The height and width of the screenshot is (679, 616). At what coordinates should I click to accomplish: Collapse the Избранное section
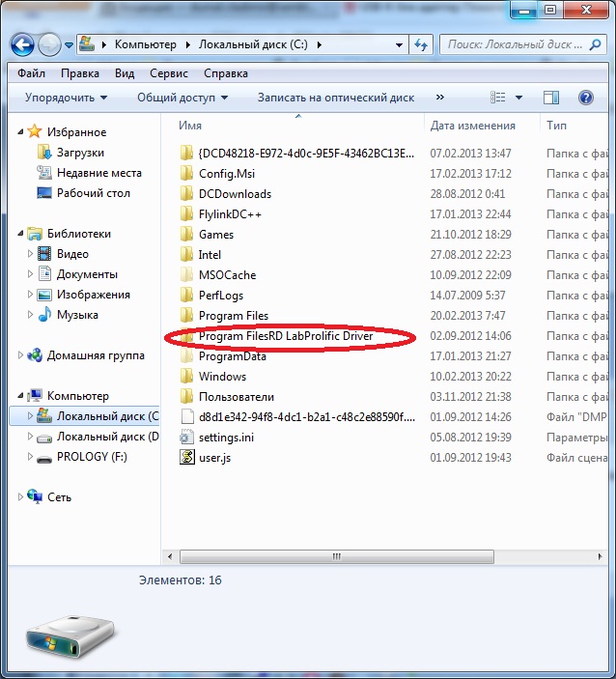click(20, 131)
